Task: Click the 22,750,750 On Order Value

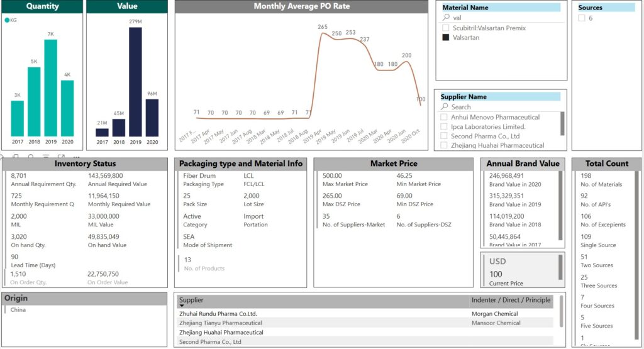Action: (103, 274)
